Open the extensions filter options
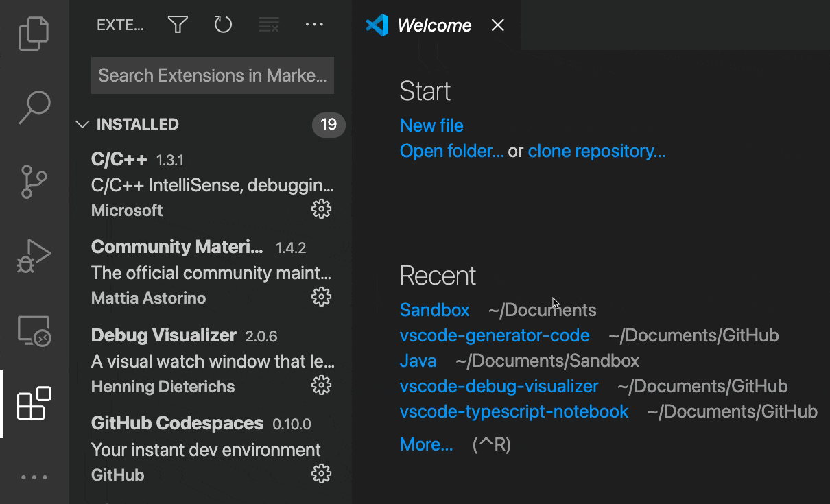The image size is (830, 504). point(177,24)
